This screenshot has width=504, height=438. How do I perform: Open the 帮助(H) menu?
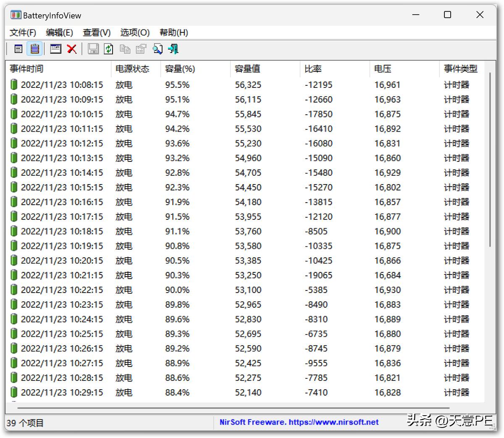click(x=173, y=32)
